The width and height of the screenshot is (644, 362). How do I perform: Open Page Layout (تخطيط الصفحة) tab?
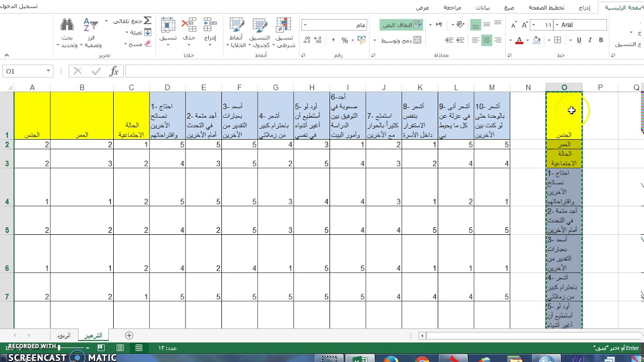[546, 8]
